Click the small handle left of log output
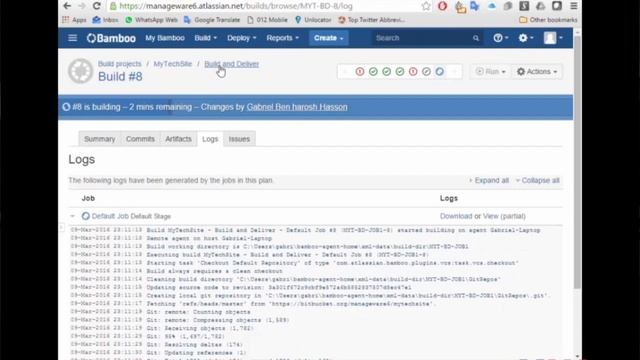 pyautogui.click(x=62, y=227)
